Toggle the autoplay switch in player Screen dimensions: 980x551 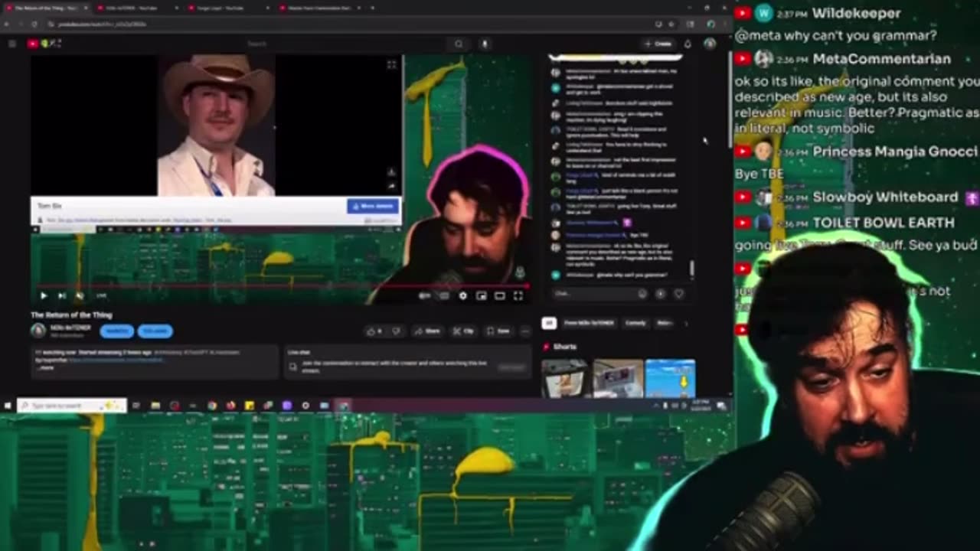[x=425, y=295]
